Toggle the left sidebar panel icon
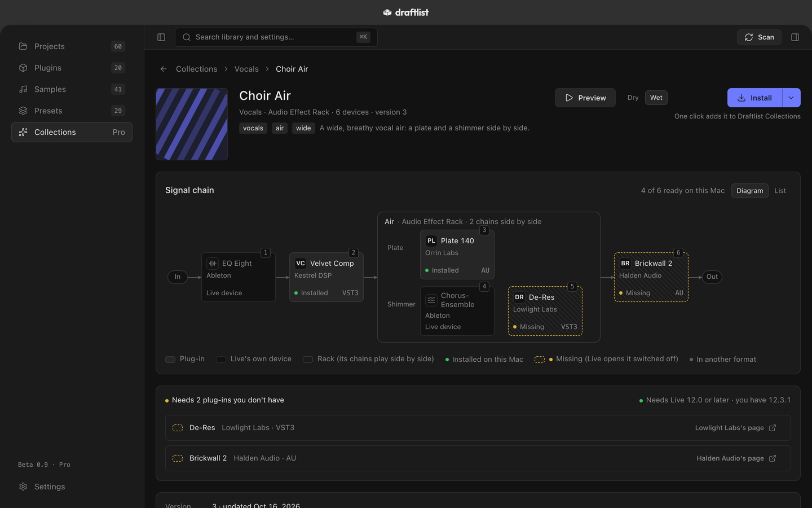The height and width of the screenshot is (508, 812). coord(161,37)
